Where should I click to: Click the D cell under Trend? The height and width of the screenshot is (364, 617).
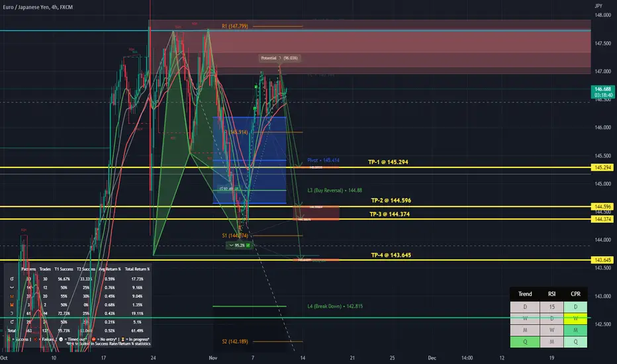tap(525, 306)
